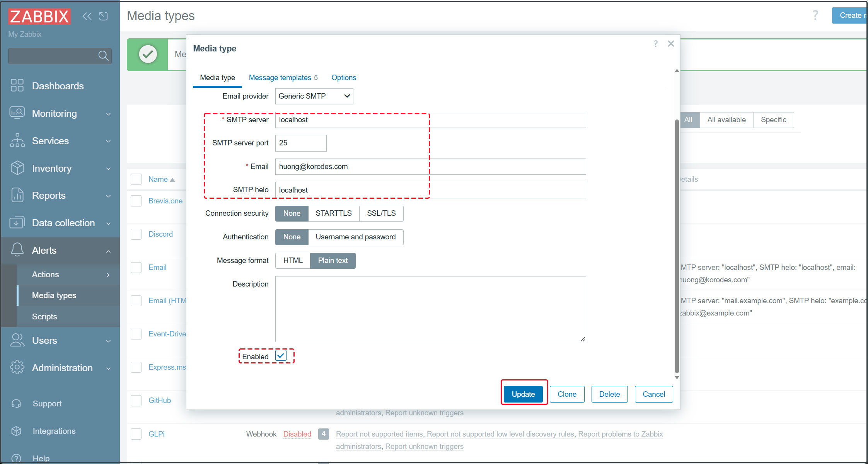The height and width of the screenshot is (464, 868).
Task: Open the Email provider dropdown
Action: click(314, 96)
